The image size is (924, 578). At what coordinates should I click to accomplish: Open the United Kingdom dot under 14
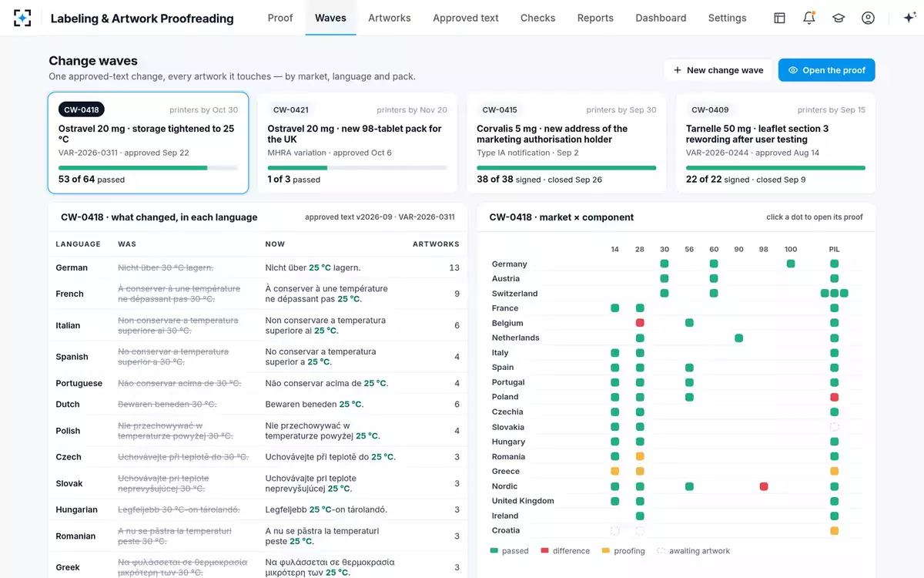coord(615,501)
